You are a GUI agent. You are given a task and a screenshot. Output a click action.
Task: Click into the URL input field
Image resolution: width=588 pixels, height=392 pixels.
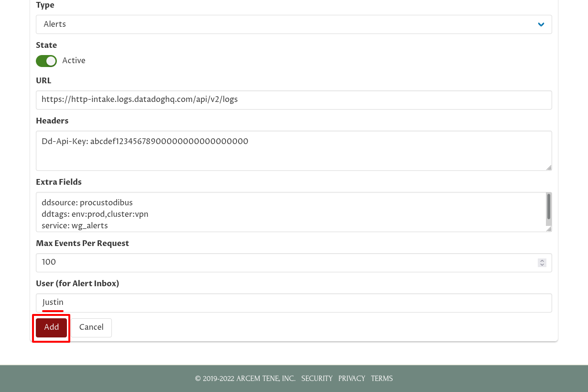click(294, 100)
